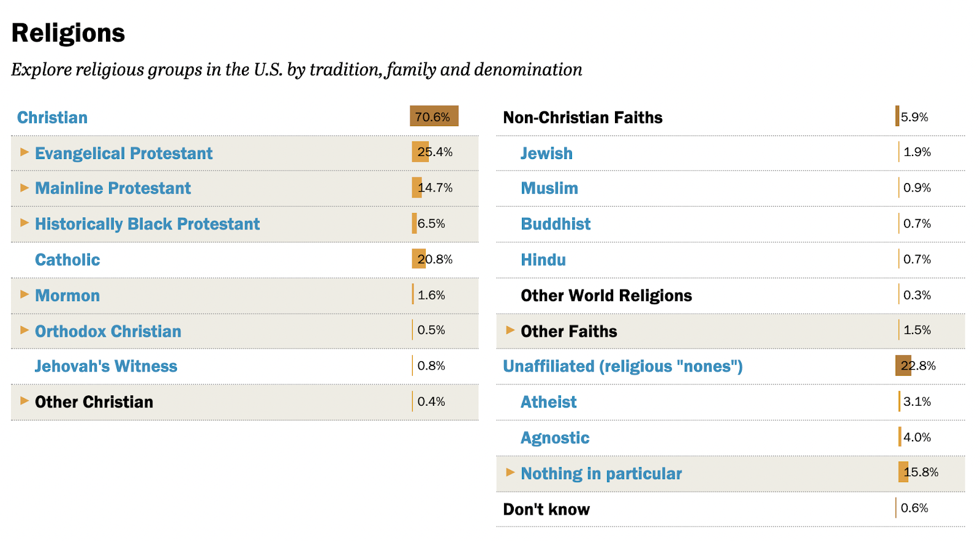Open Unaffiliated (religious "nones") link

click(x=622, y=367)
